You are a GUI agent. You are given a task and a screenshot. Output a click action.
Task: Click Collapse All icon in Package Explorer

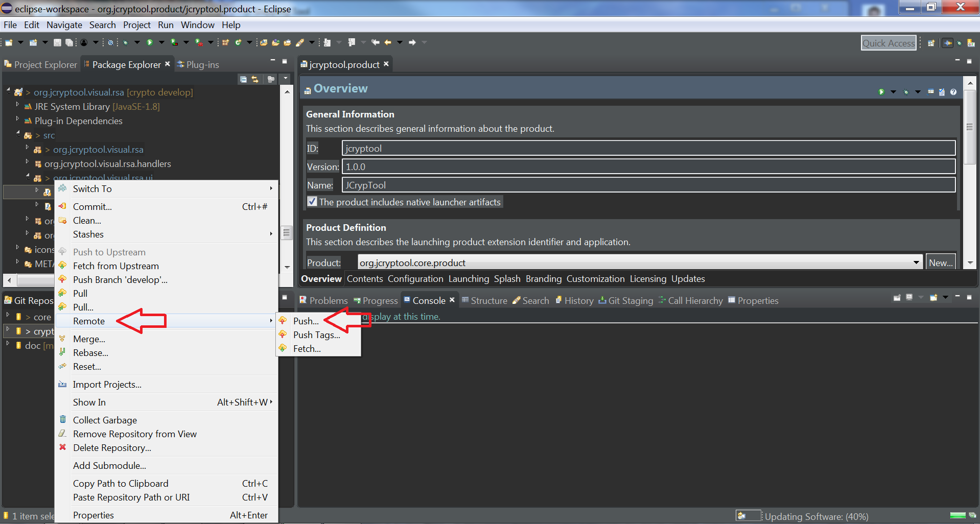pyautogui.click(x=243, y=79)
